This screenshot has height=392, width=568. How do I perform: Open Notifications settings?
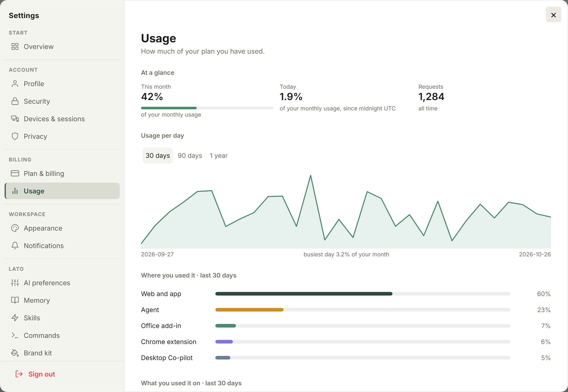click(62, 246)
